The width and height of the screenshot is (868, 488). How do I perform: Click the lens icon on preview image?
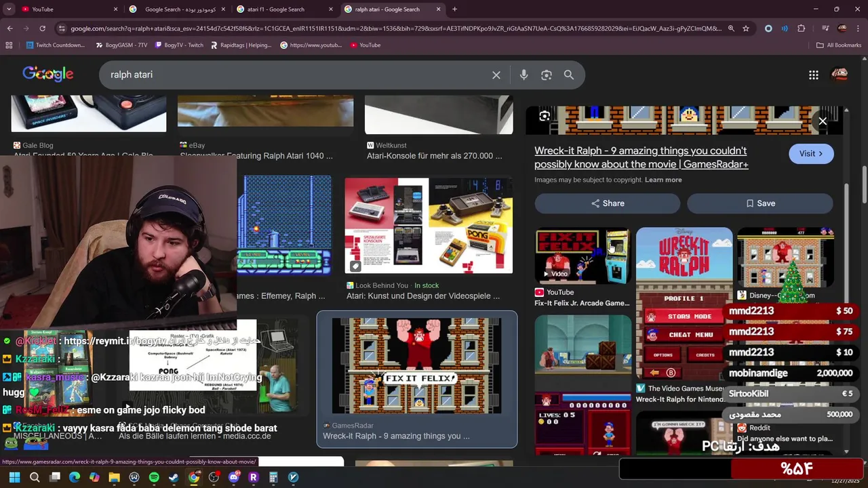545,117
